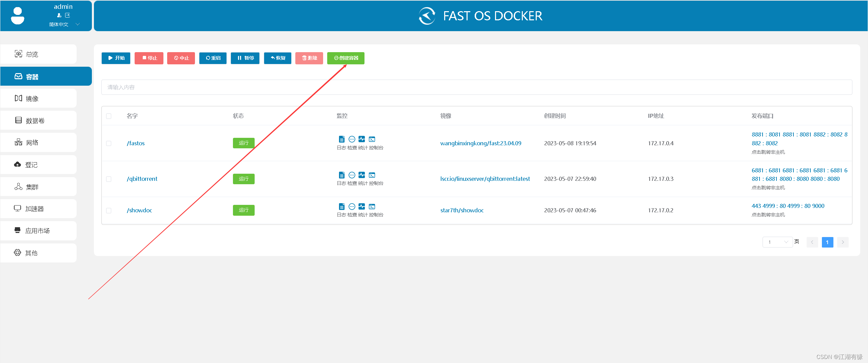
Task: Open the /qbittorrent container link
Action: 142,179
